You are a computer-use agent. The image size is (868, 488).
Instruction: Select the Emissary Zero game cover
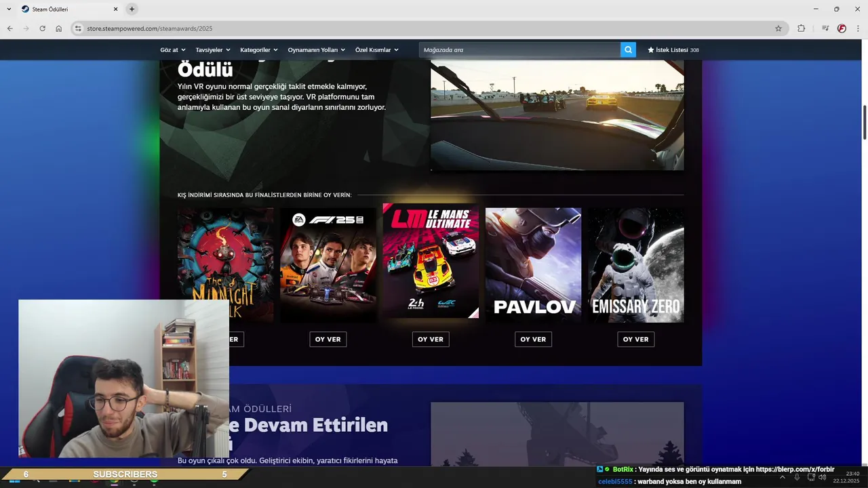point(635,265)
